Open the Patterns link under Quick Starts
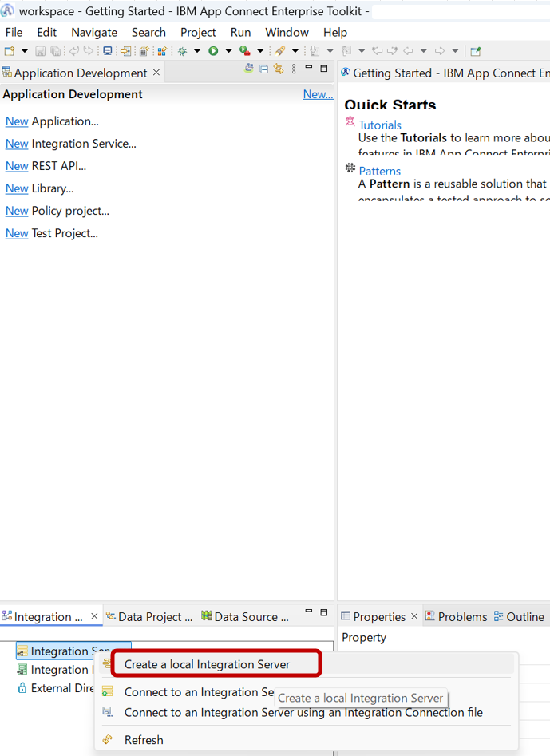Viewport: 550px width, 756px height. click(x=380, y=171)
